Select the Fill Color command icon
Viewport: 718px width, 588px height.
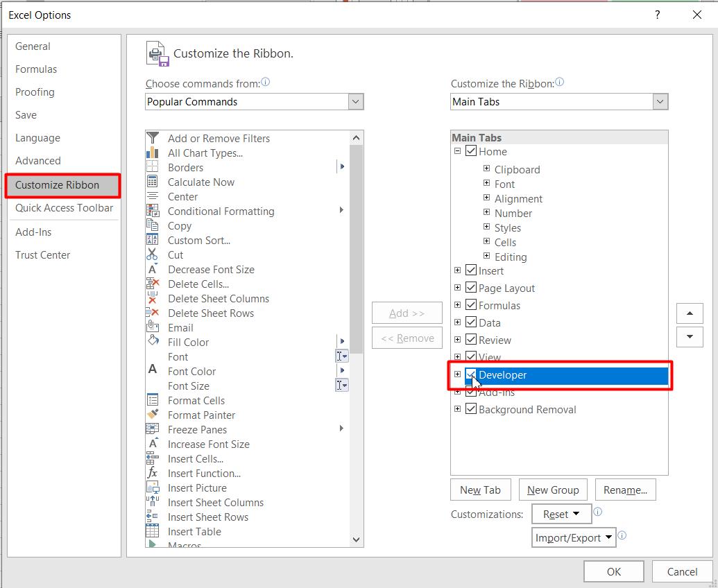pyautogui.click(x=153, y=342)
